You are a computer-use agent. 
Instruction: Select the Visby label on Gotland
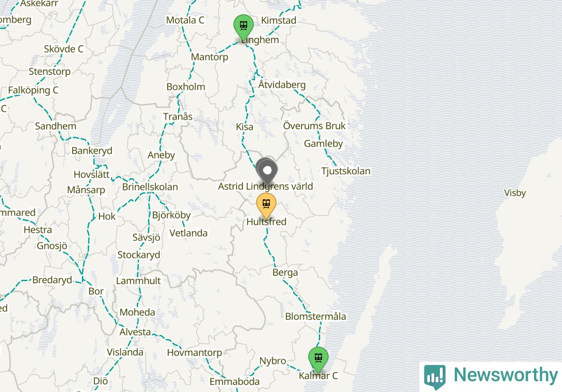point(515,193)
